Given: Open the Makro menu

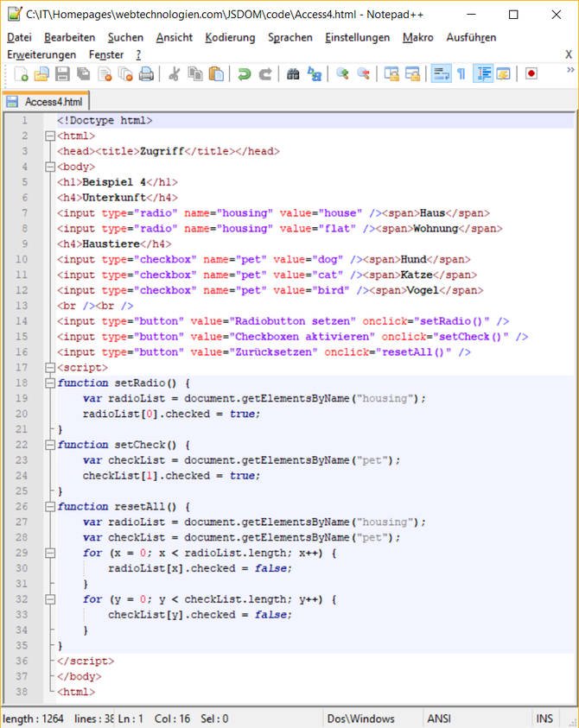Looking at the screenshot, I should pos(418,37).
